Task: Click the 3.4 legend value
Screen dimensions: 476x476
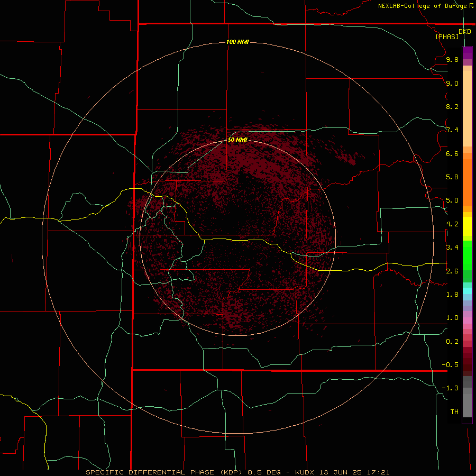Action: point(452,248)
